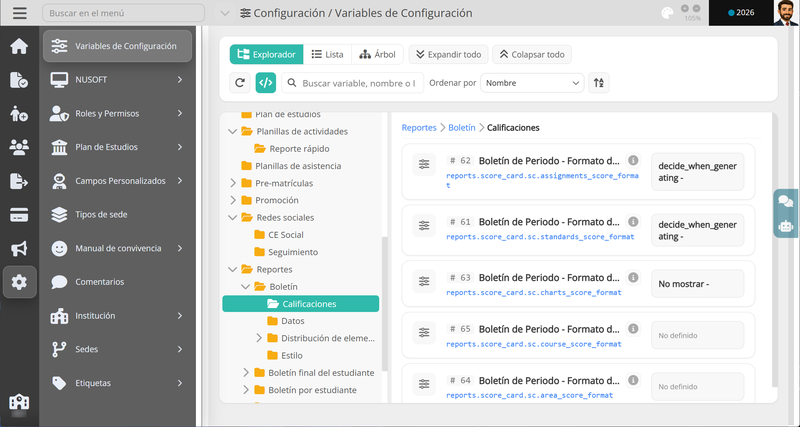Image resolution: width=800 pixels, height=427 pixels.
Task: Click Colapsar todo button
Action: coord(532,55)
